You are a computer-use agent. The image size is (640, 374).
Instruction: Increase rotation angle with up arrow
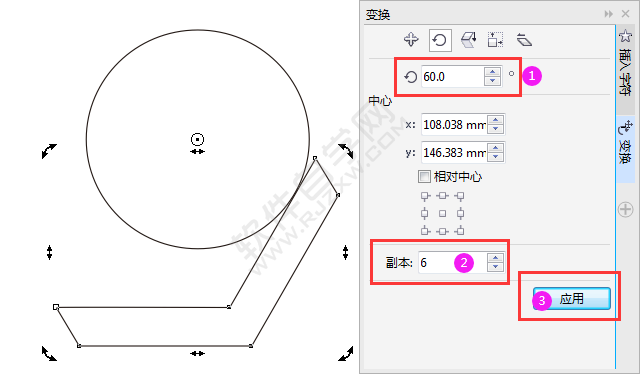(x=493, y=71)
